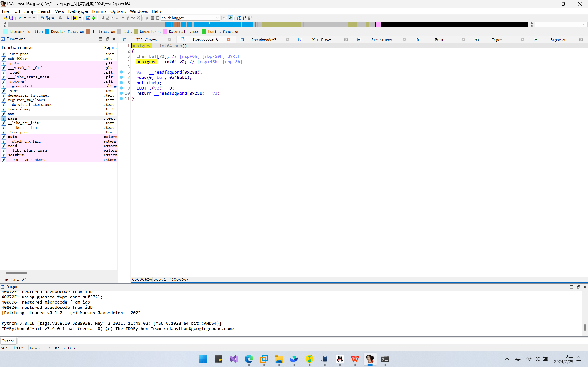This screenshot has width=588, height=367.
Task: Open File Explorer from the taskbar
Action: coord(279,359)
